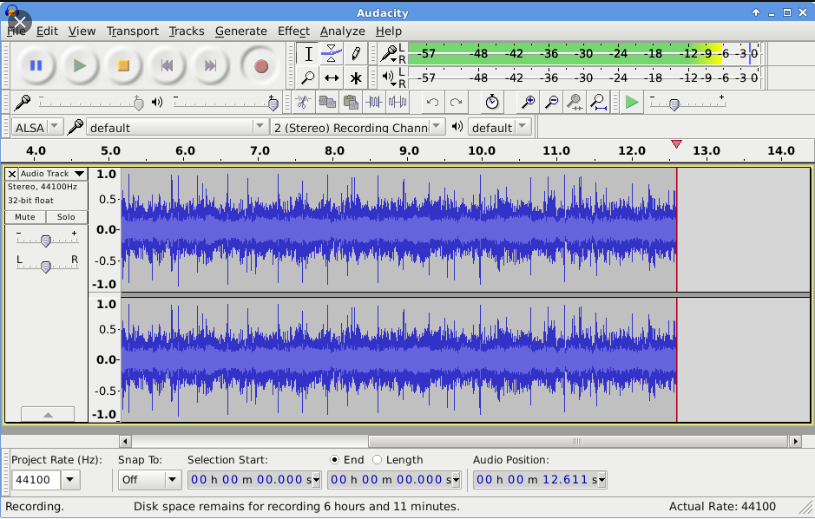The image size is (815, 519).
Task: Open the ALSA audio host dropdown
Action: [37, 127]
